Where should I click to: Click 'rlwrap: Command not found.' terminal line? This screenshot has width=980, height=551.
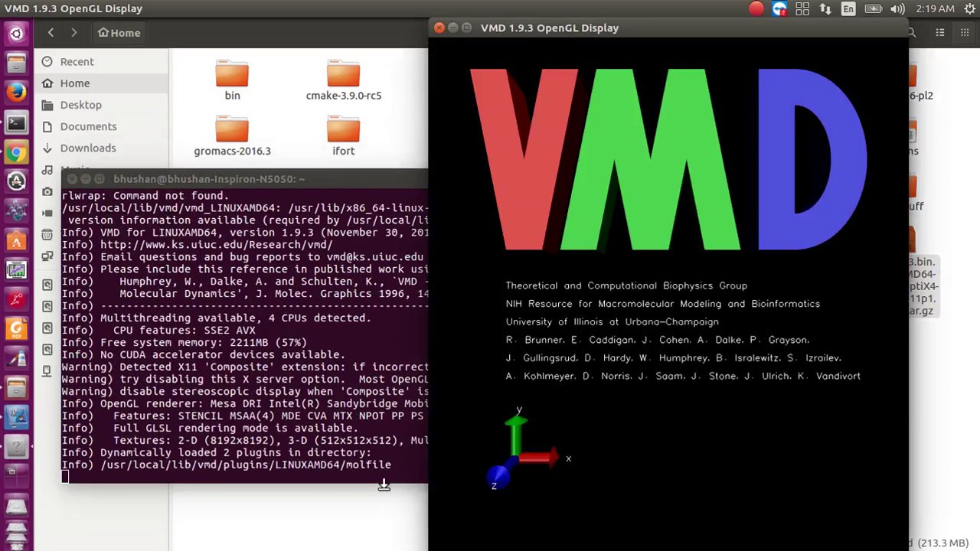pos(145,195)
